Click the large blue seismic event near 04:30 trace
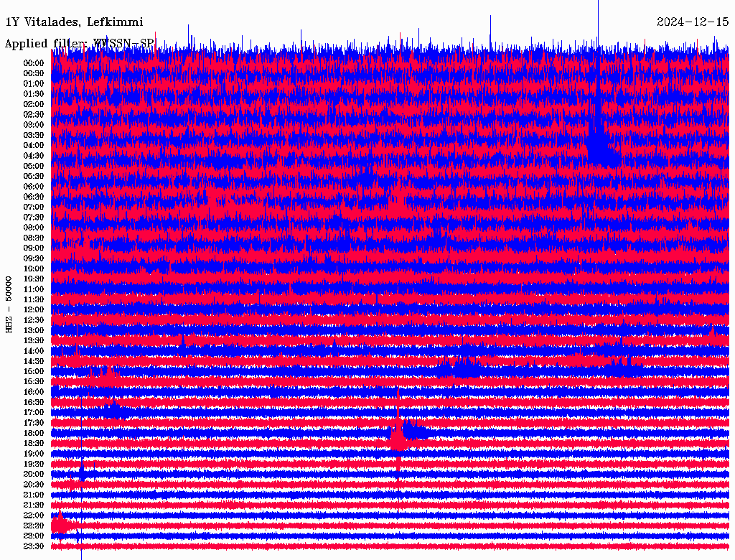This screenshot has width=735, height=560. 600,146
